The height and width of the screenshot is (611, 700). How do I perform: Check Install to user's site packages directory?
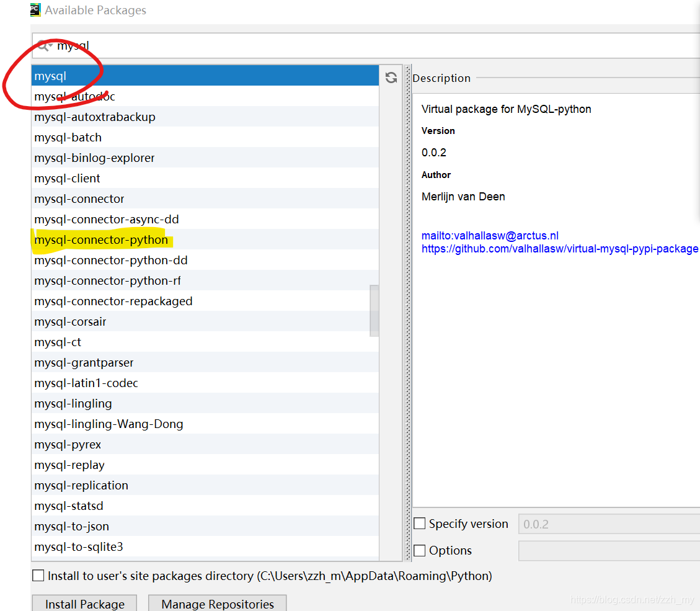coord(38,575)
